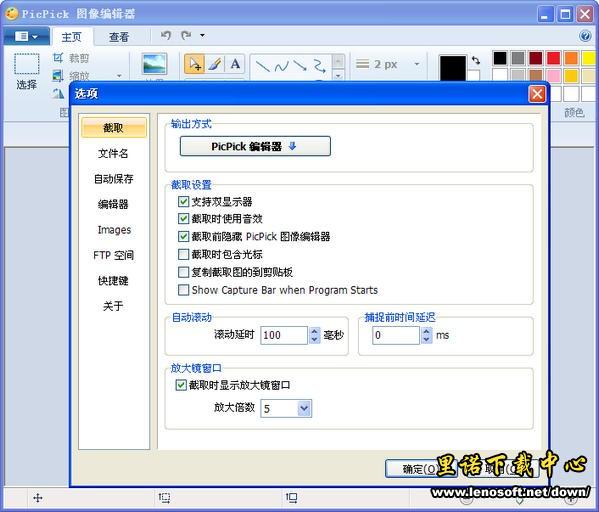Open the PicPick 编辑器 output dropdown
The image size is (599, 512).
coord(255,146)
